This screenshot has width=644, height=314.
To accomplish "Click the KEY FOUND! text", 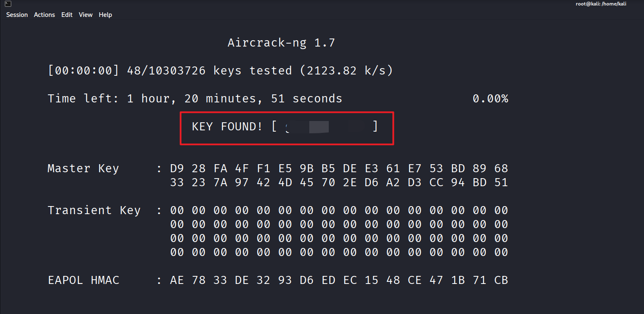I will 227,127.
